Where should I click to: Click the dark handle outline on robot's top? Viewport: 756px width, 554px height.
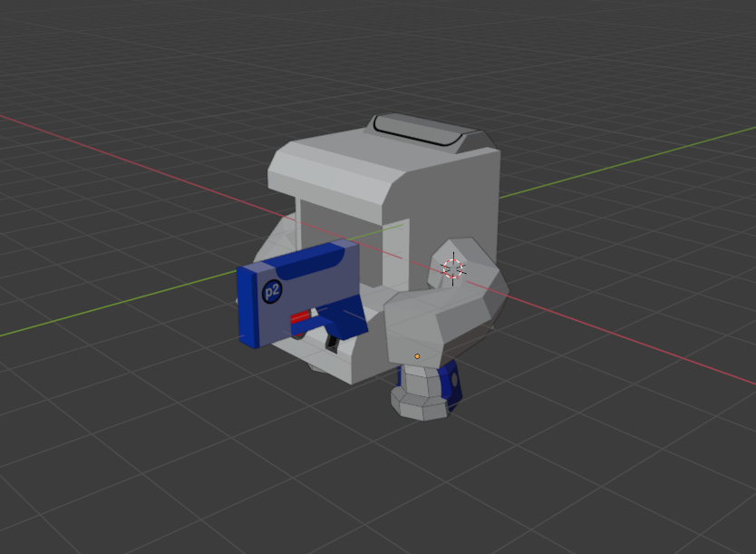[x=418, y=131]
